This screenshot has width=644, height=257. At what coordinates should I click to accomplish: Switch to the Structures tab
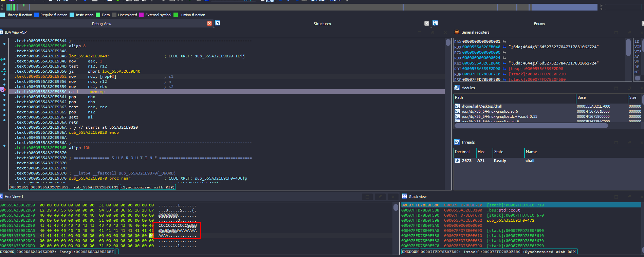[322, 24]
